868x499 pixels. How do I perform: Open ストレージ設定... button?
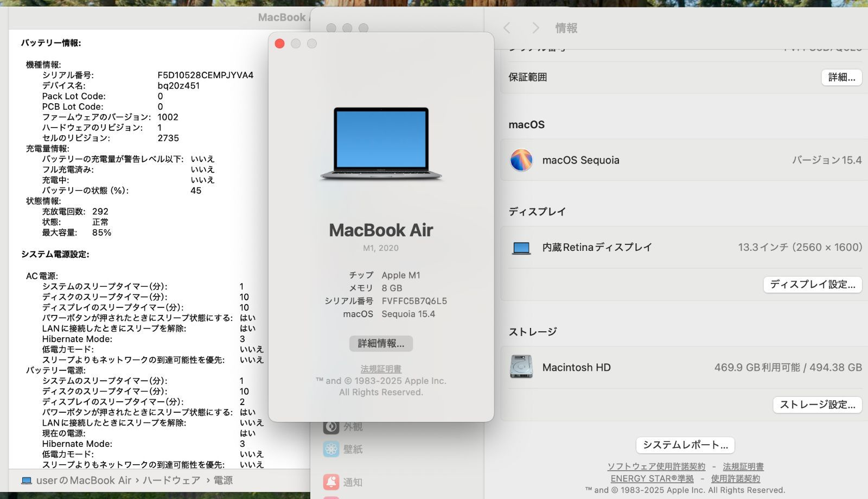coord(818,405)
